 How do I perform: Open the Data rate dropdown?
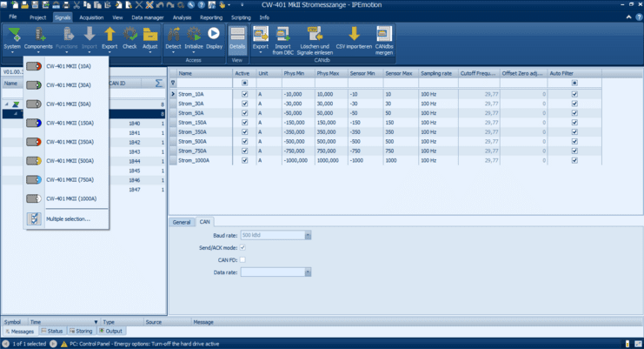[307, 272]
